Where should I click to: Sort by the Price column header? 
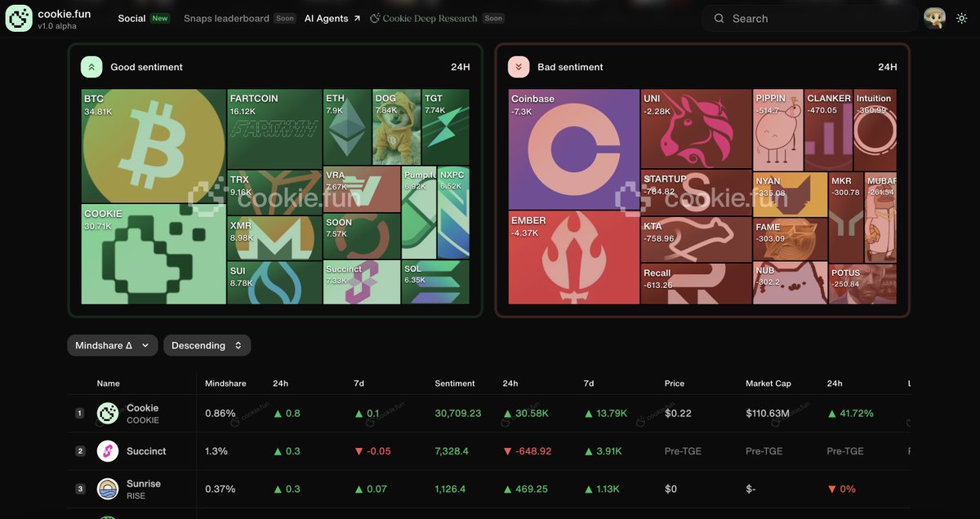675,384
